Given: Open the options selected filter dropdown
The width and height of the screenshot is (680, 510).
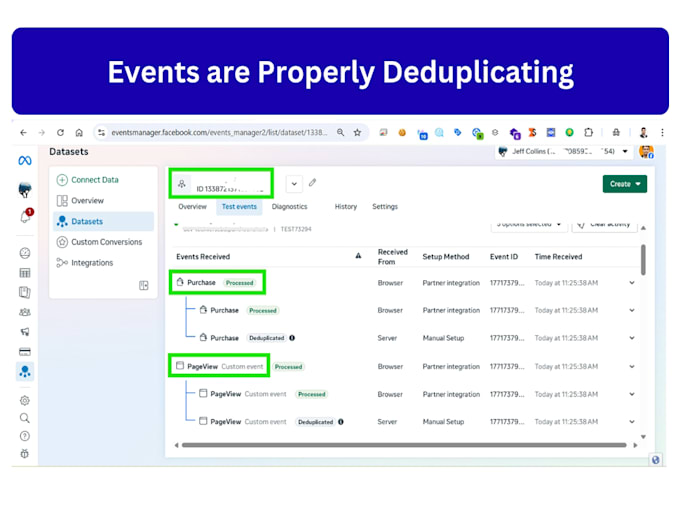Looking at the screenshot, I should pyautogui.click(x=529, y=225).
